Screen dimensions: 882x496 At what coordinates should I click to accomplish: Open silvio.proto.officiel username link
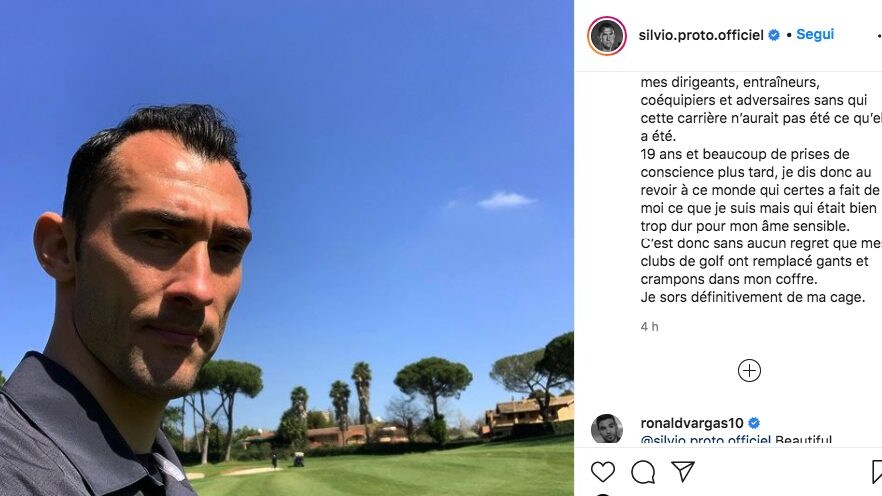point(701,35)
